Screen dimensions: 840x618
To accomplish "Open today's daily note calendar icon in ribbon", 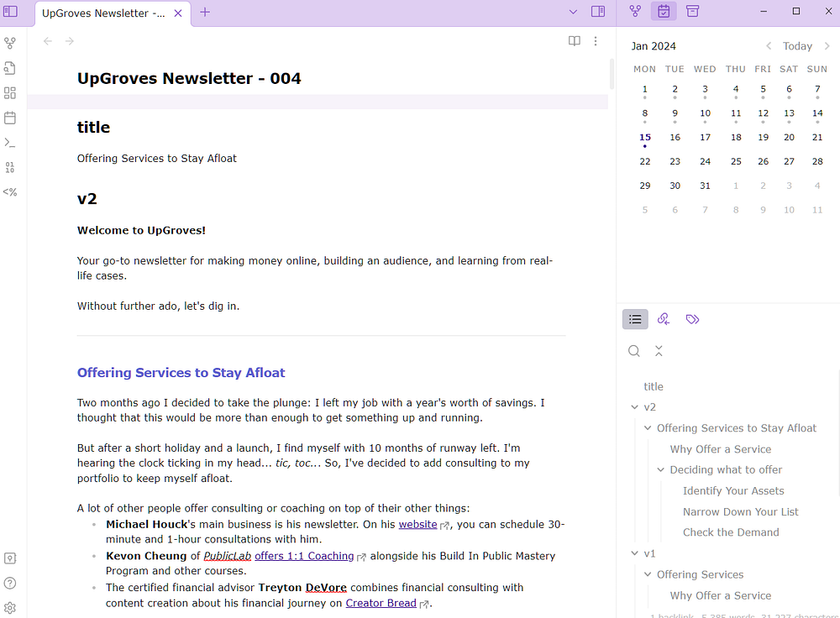I will tap(10, 118).
